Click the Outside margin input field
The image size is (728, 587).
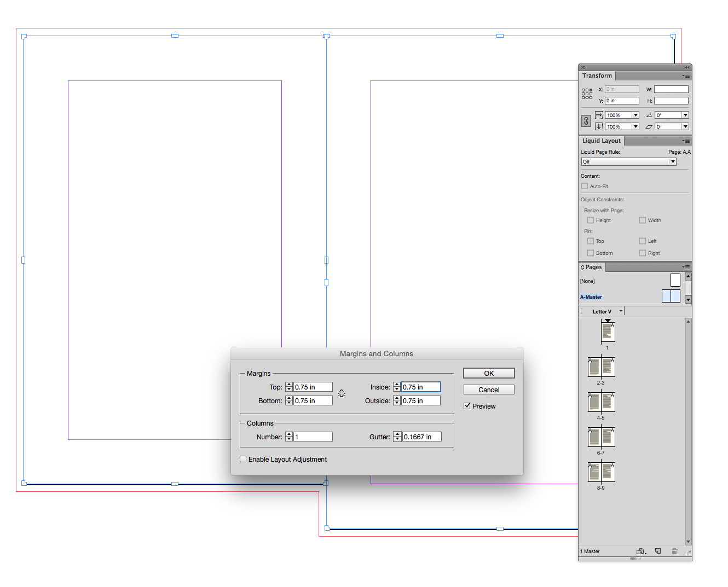pyautogui.click(x=421, y=400)
